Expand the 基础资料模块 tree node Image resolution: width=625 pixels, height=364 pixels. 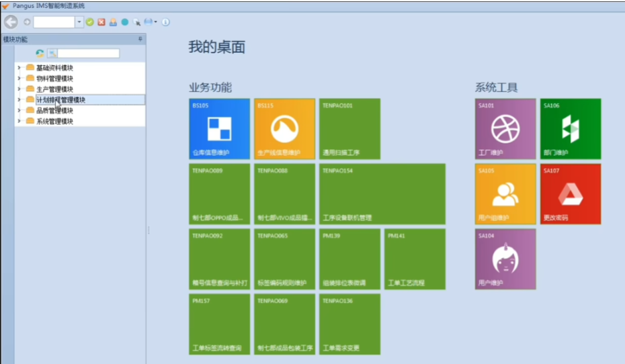pyautogui.click(x=19, y=68)
